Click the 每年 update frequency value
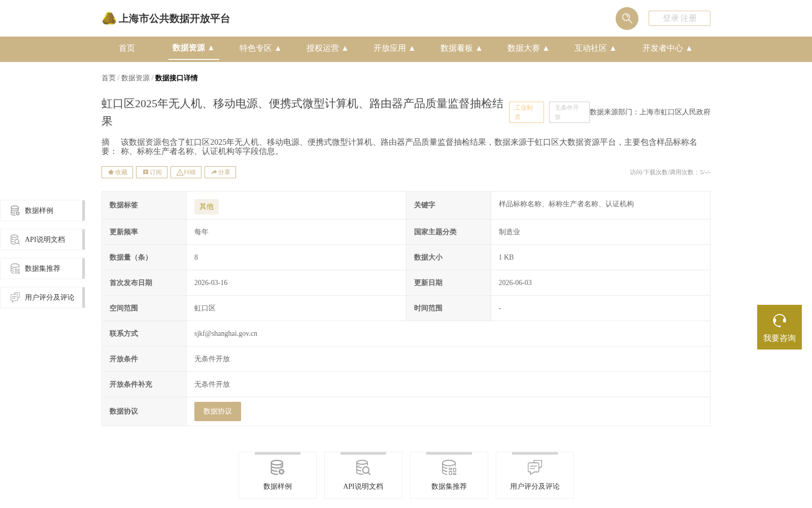The height and width of the screenshot is (508, 812). point(201,232)
